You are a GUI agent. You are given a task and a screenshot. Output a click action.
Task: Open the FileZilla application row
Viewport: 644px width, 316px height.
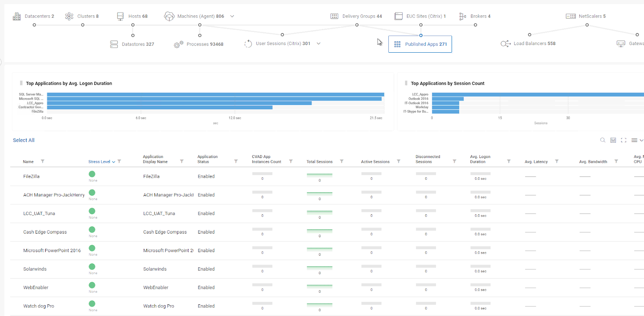(x=31, y=176)
